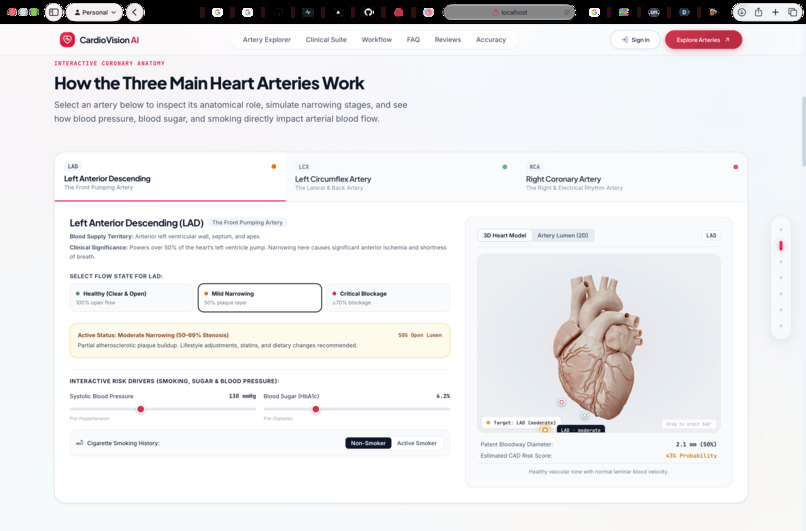The height and width of the screenshot is (531, 806).
Task: Open the orange icon browser tab
Action: click(713, 12)
